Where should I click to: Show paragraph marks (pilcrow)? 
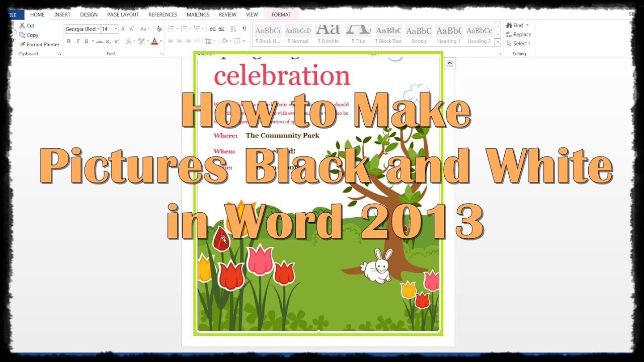pyautogui.click(x=245, y=29)
